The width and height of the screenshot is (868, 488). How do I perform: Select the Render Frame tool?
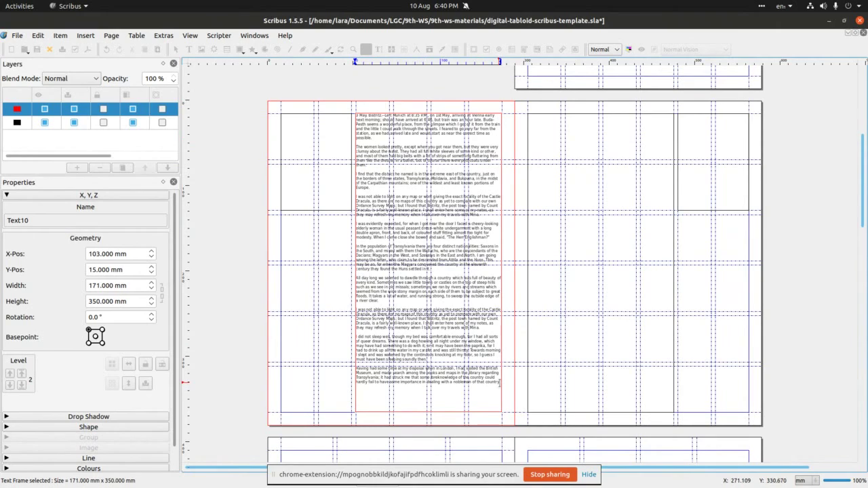214,49
